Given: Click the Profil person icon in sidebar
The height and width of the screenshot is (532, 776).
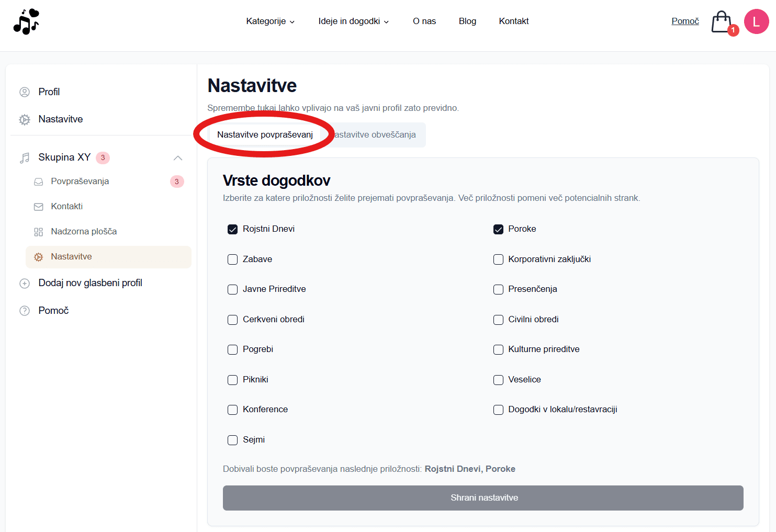Looking at the screenshot, I should [x=25, y=92].
